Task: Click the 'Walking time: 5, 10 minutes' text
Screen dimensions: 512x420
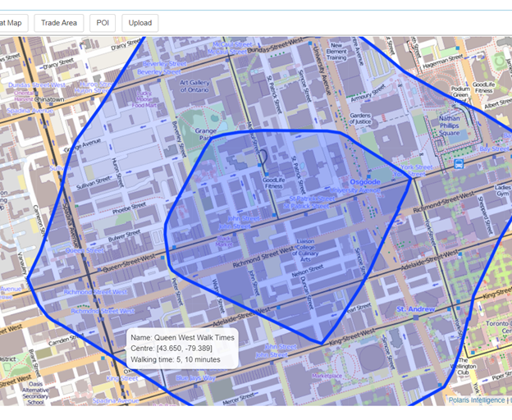Action: [176, 359]
